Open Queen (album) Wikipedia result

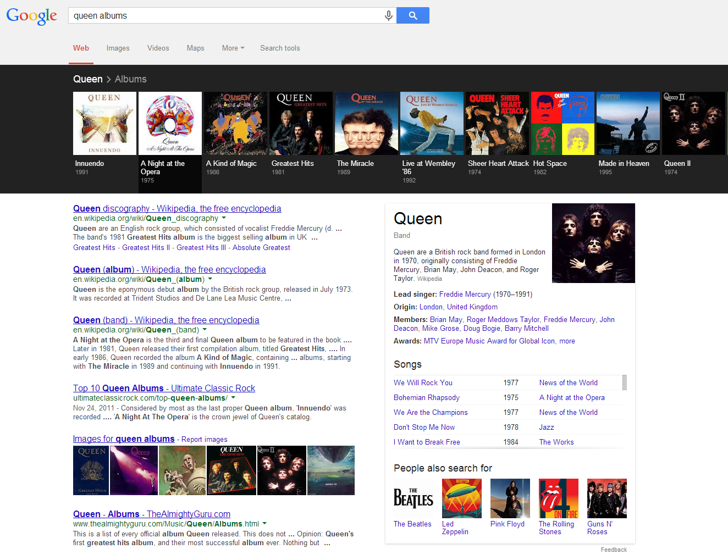(169, 269)
